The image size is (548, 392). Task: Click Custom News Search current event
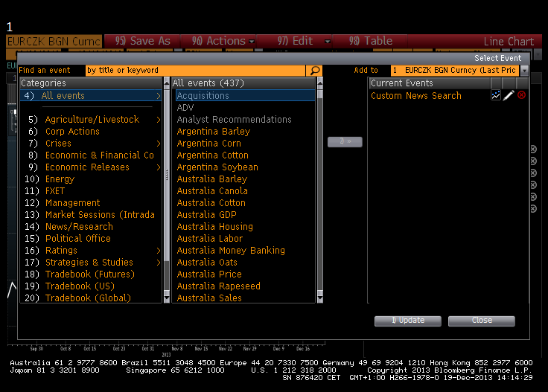click(416, 96)
